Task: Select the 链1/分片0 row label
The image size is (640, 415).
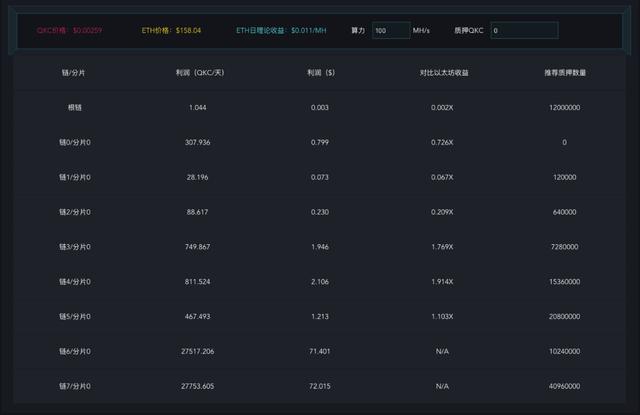Action: coord(75,177)
